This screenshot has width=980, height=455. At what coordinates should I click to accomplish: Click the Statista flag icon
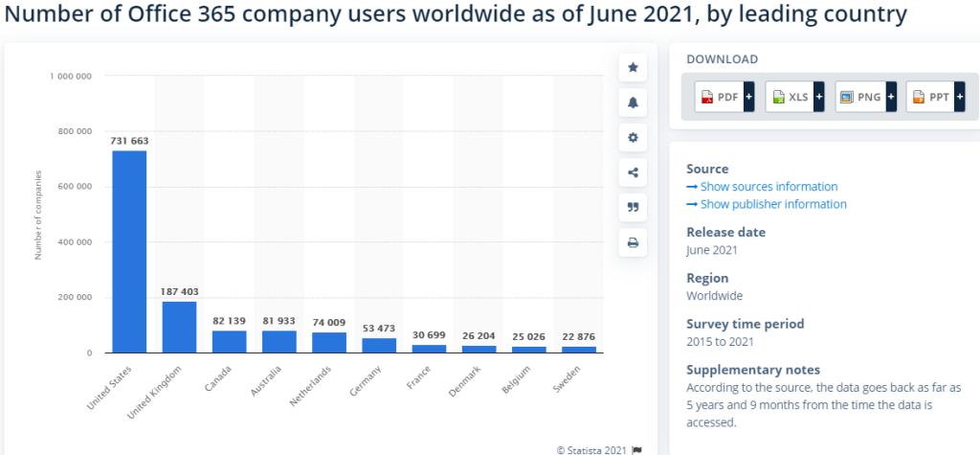[636, 449]
